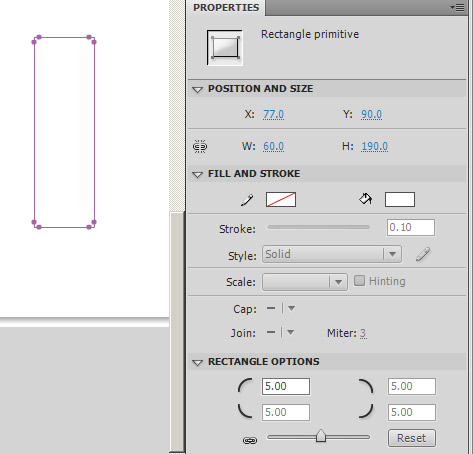This screenshot has height=454, width=473.
Task: Toggle the Hinting checkbox
Action: coord(359,281)
